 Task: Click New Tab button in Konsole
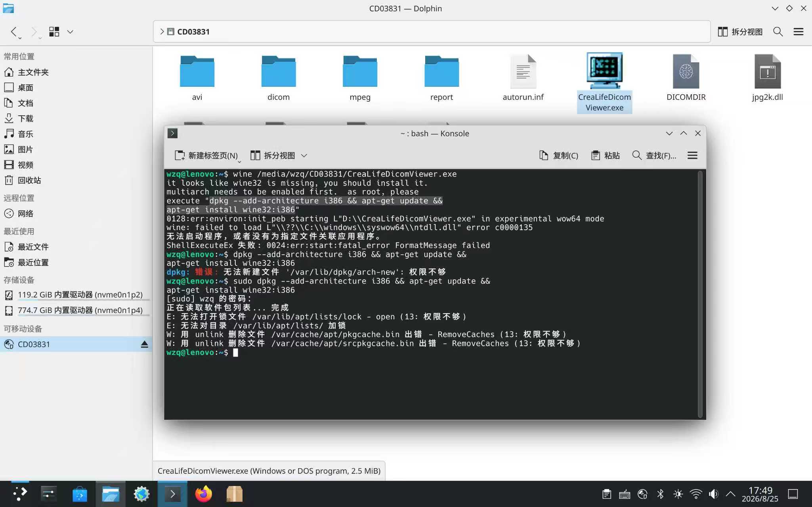click(x=206, y=156)
